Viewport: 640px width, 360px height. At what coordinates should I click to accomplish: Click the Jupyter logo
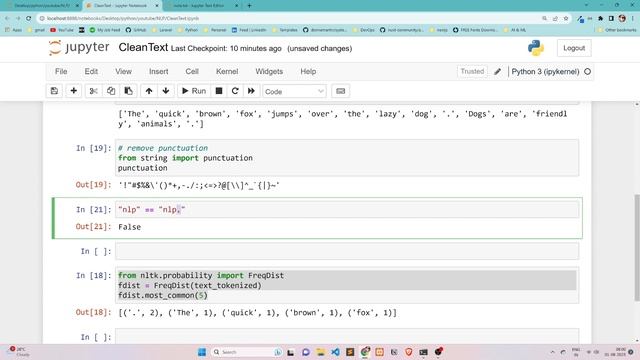[79, 48]
